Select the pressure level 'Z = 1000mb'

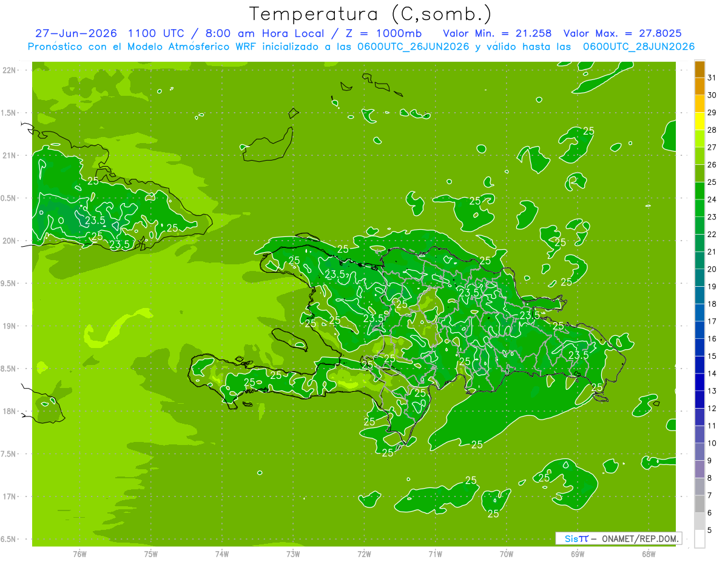pos(383,33)
